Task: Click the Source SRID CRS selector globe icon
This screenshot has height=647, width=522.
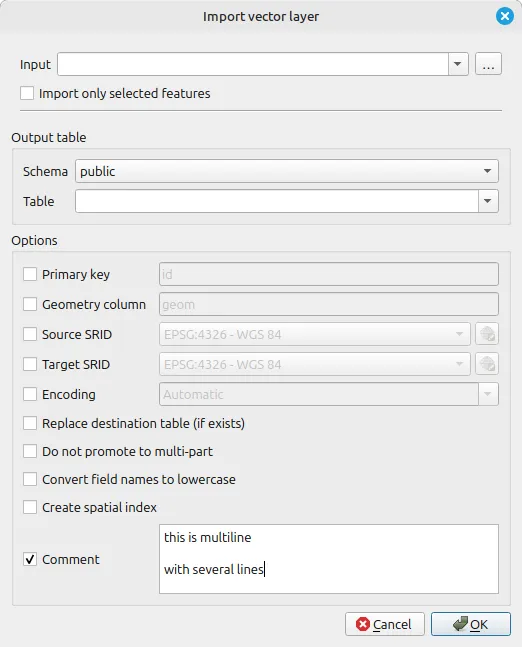Action: coord(487,334)
